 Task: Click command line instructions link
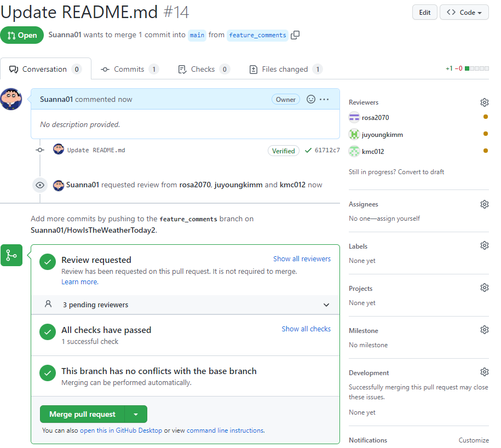pyautogui.click(x=226, y=430)
